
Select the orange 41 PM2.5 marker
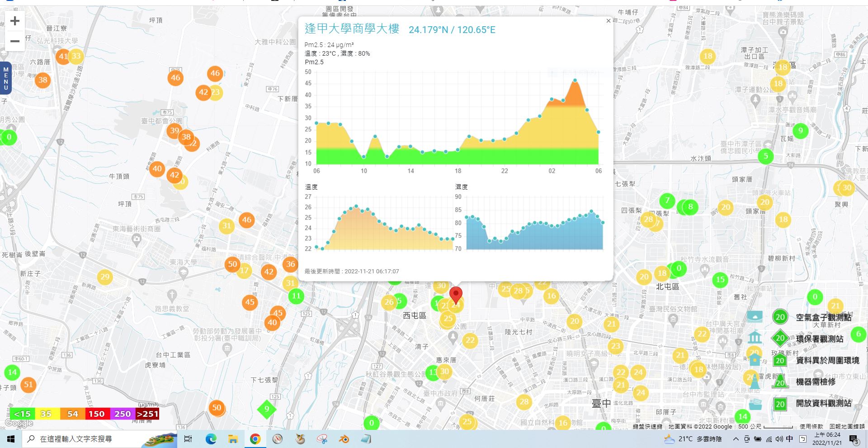63,57
